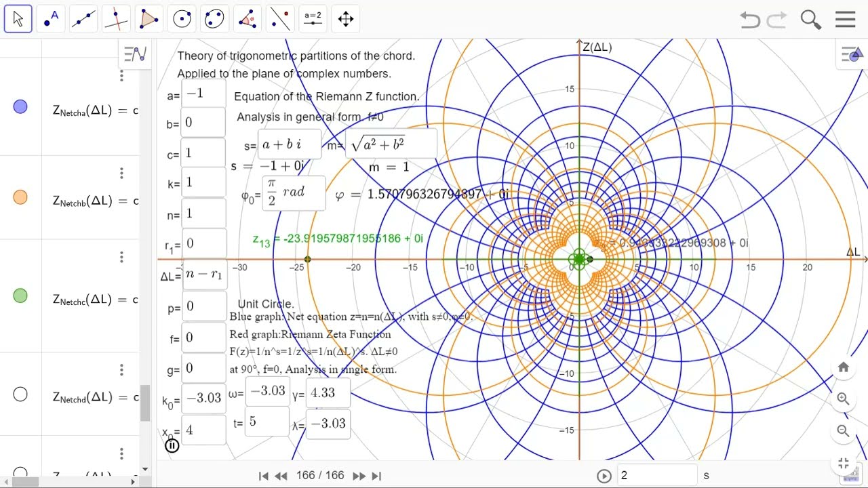868x488 pixels.
Task: Select the Point tool
Action: click(x=51, y=18)
